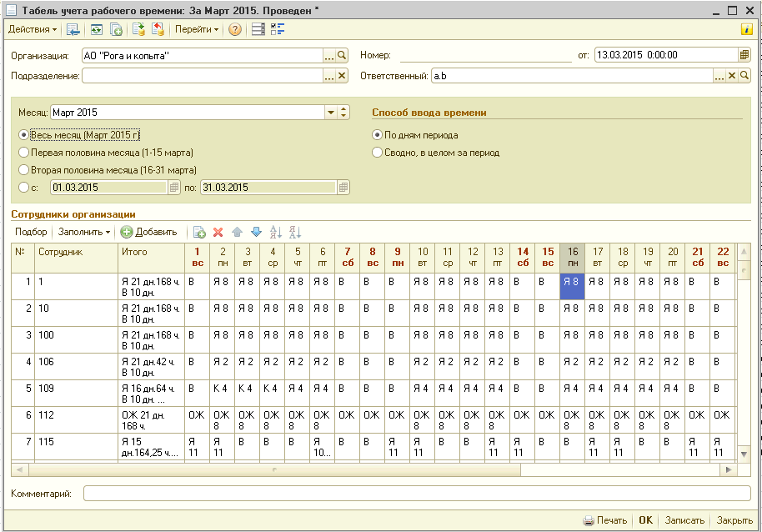Open the Заполнить dropdown menu
Viewport: 762px width, 532px height.
[84, 233]
